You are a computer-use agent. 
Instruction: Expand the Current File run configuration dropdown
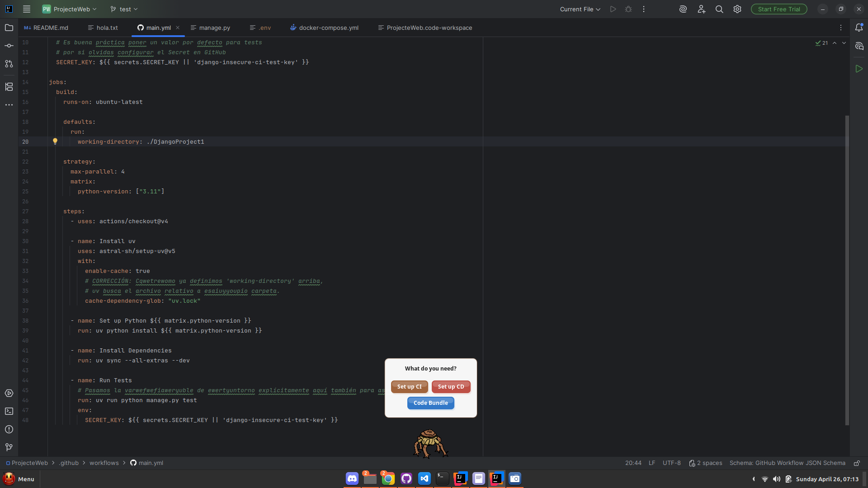tap(580, 9)
